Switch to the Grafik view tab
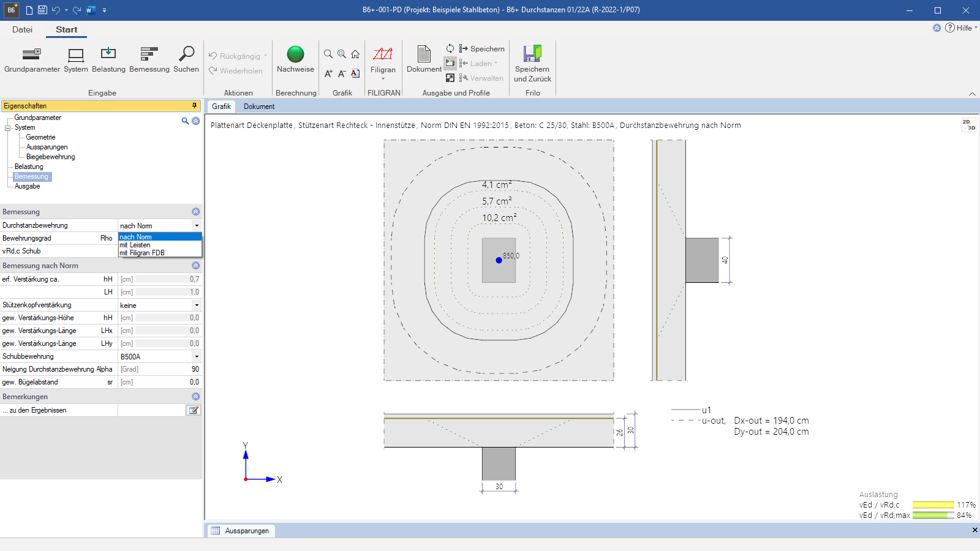Viewport: 980px width, 551px height. pos(221,107)
